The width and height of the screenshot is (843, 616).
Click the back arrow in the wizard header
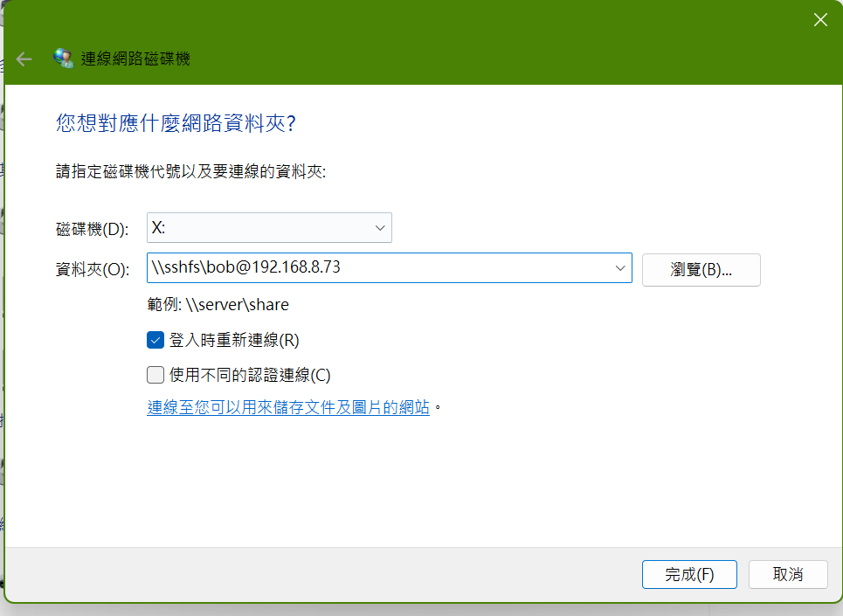tap(24, 59)
